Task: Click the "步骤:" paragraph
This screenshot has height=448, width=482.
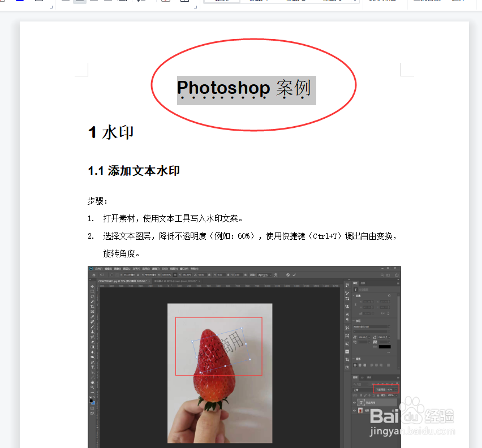Action: pyautogui.click(x=97, y=201)
